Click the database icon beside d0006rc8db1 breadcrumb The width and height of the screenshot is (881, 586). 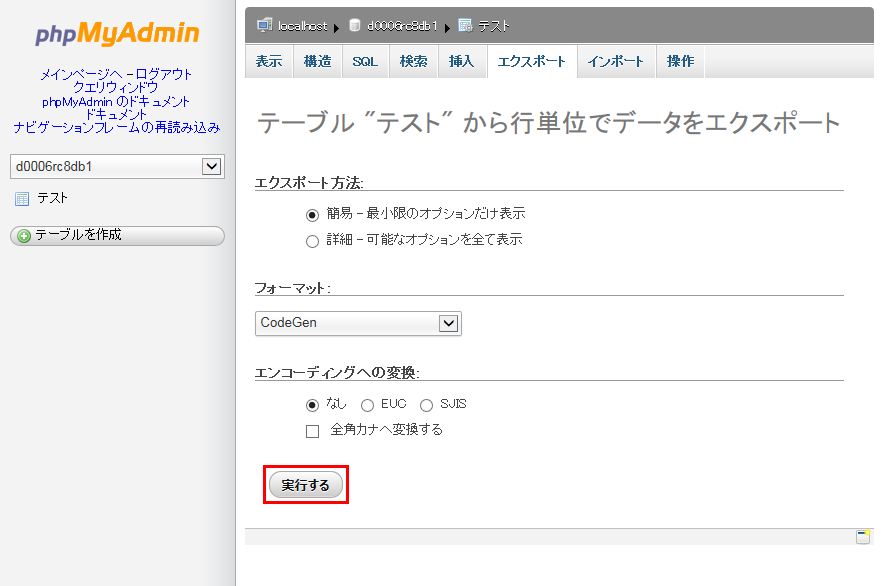355,25
